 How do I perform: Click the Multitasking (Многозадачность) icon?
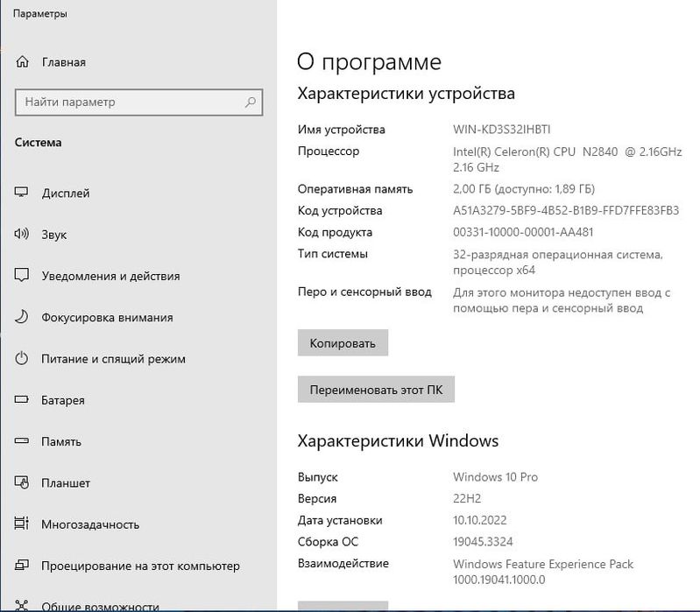point(22,524)
